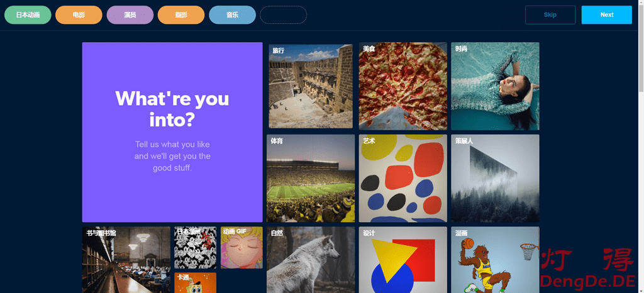Viewport: 644px width, 293px height.
Task: Deselect the 演员 topic pill
Action: point(130,14)
